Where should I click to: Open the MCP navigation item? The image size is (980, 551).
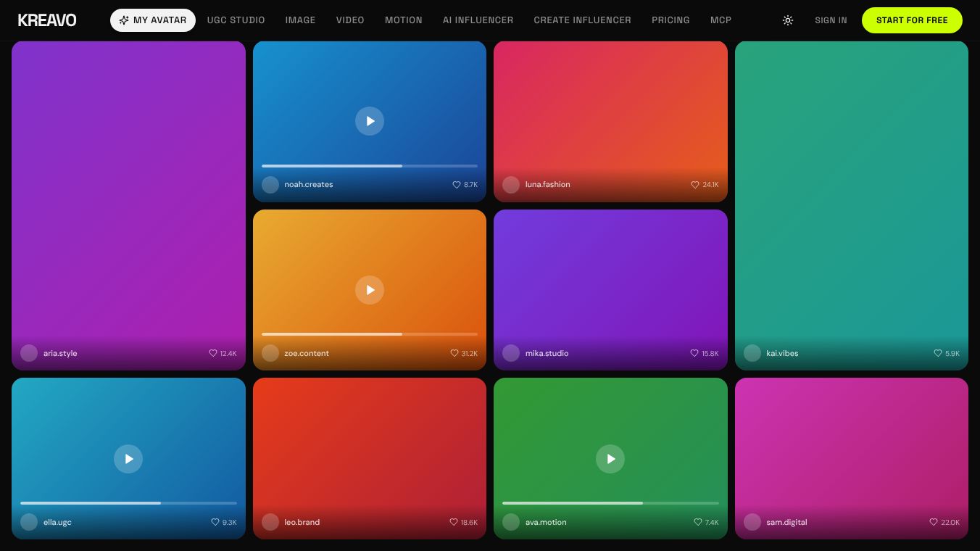click(721, 20)
